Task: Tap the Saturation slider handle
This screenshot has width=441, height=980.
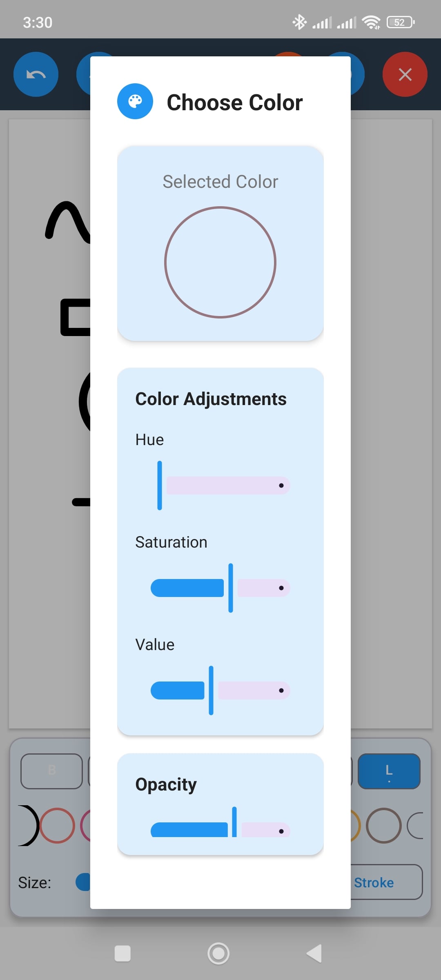Action: coord(231,588)
